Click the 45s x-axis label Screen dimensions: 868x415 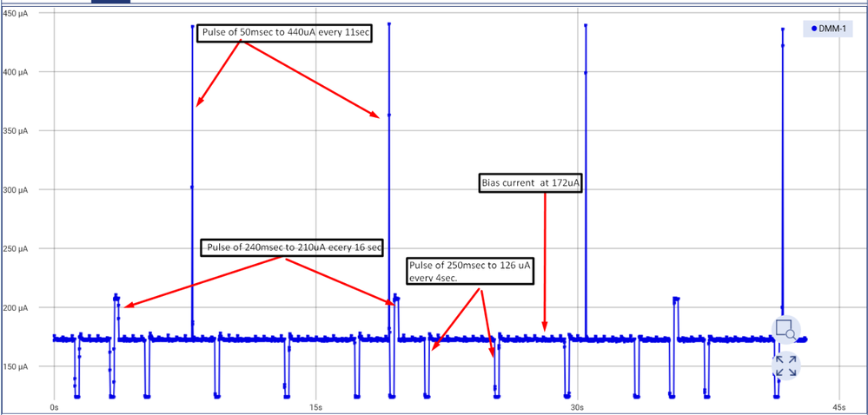point(839,406)
